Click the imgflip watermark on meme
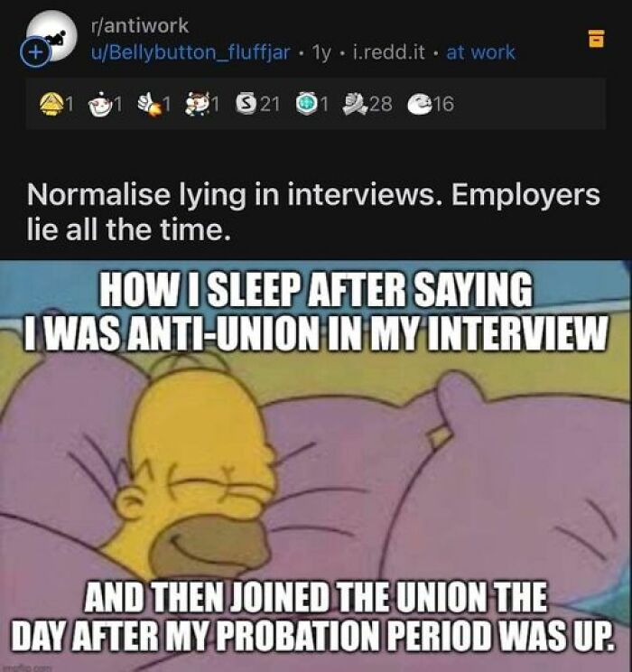 coord(26,667)
